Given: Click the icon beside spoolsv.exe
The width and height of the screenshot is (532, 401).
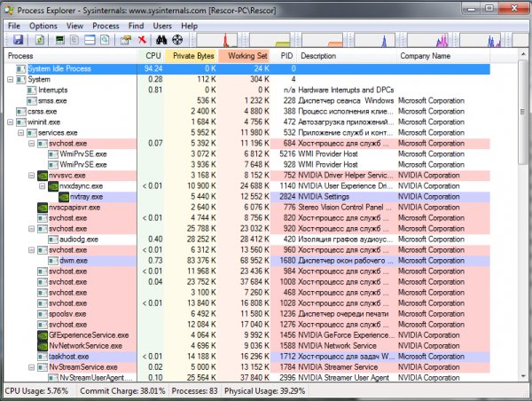Looking at the screenshot, I should click(x=43, y=314).
